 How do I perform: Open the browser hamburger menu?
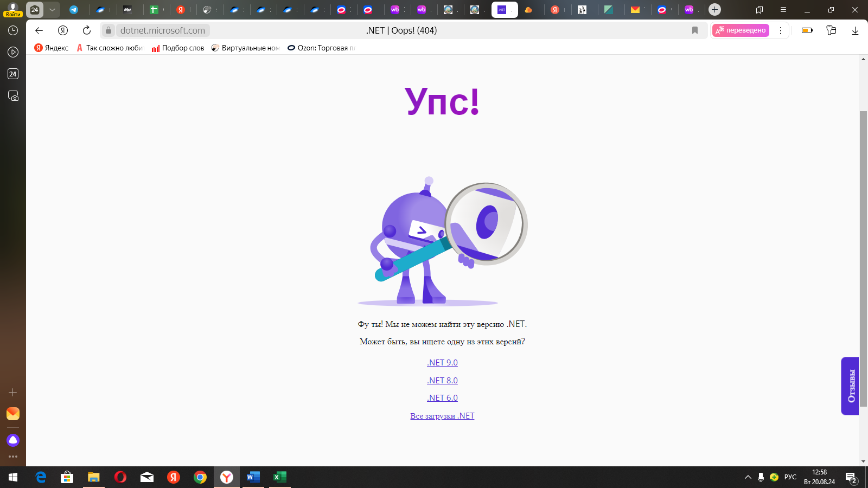tap(783, 10)
